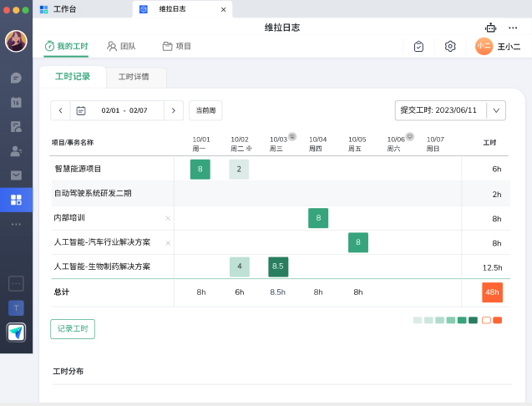Click the 工时分布 section heading

[68, 371]
